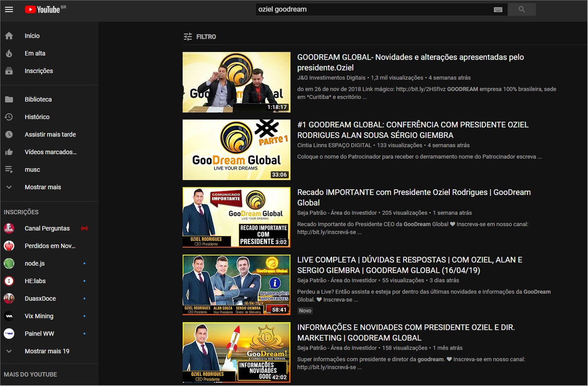
Task: Select Histórico label in sidebar
Action: [x=37, y=117]
